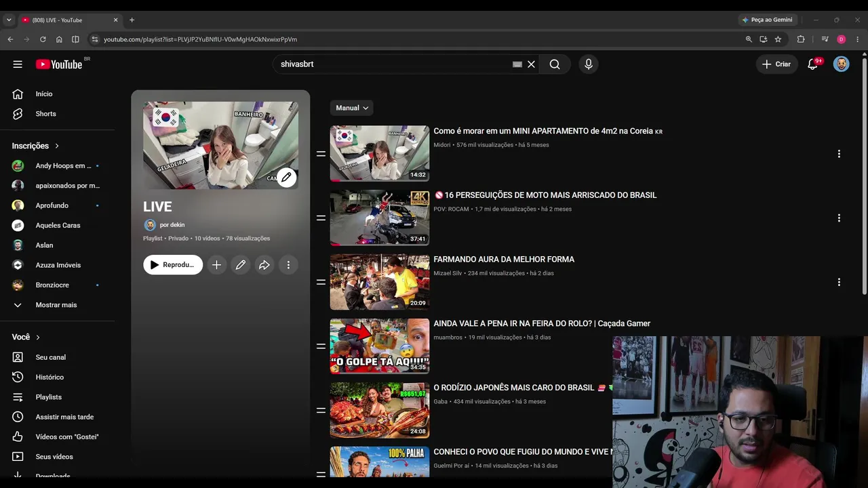Open the notifications bell

tap(813, 64)
